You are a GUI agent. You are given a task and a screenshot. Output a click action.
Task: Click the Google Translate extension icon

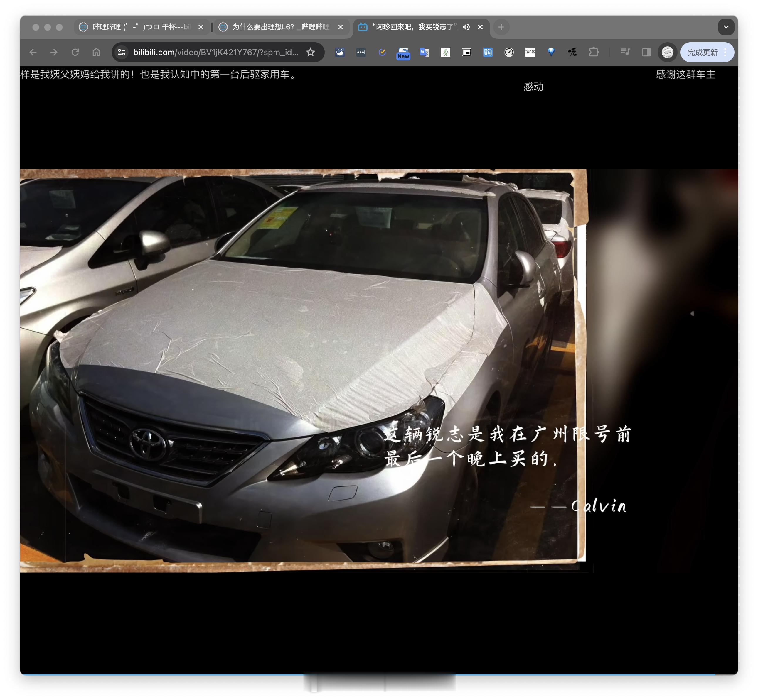[424, 52]
